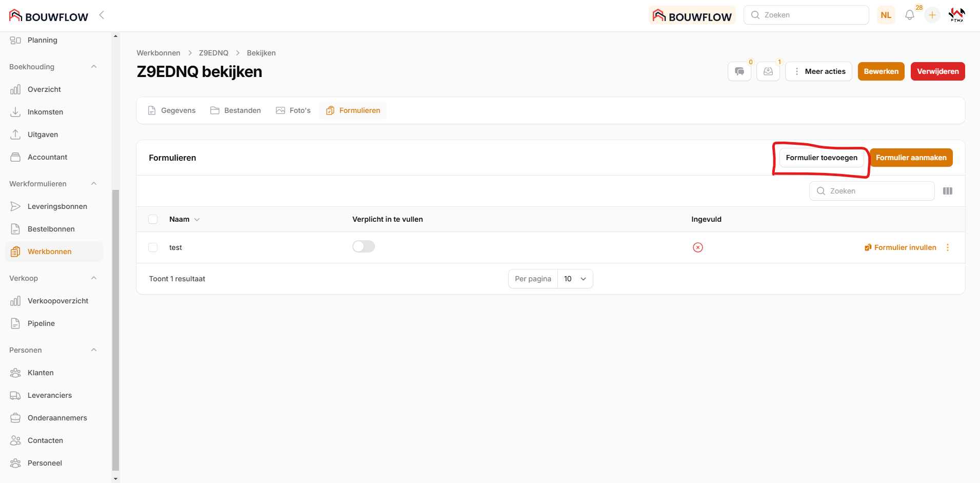
Task: Switch to the Foto's tab
Action: coord(293,110)
